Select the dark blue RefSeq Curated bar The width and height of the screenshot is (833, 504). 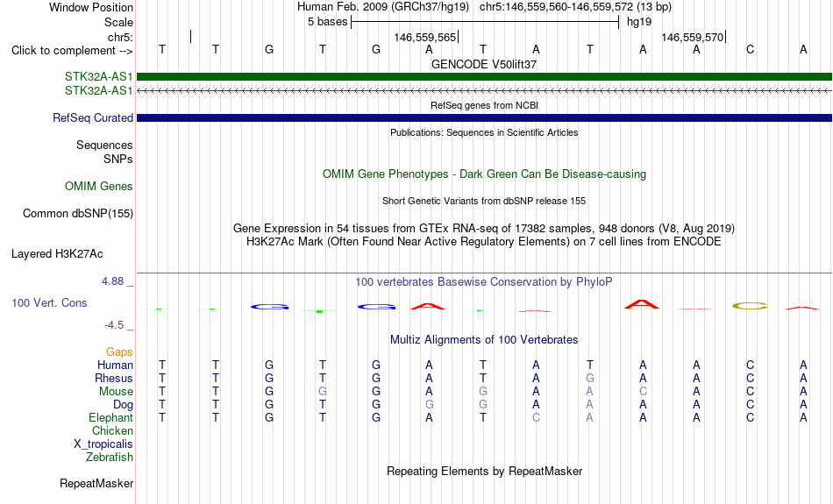pos(484,118)
